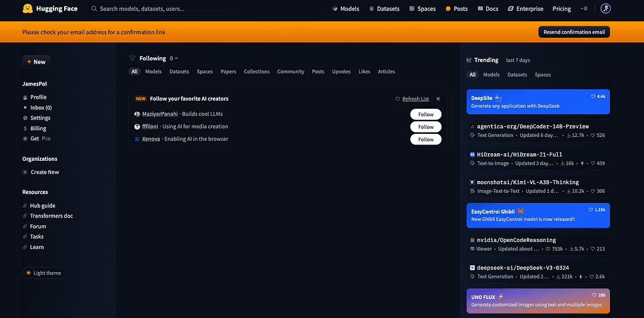Screen dimensions: 644x318
Task: Open agentica-org/DeepCoder-14B-Preview model
Action: tap(538, 131)
